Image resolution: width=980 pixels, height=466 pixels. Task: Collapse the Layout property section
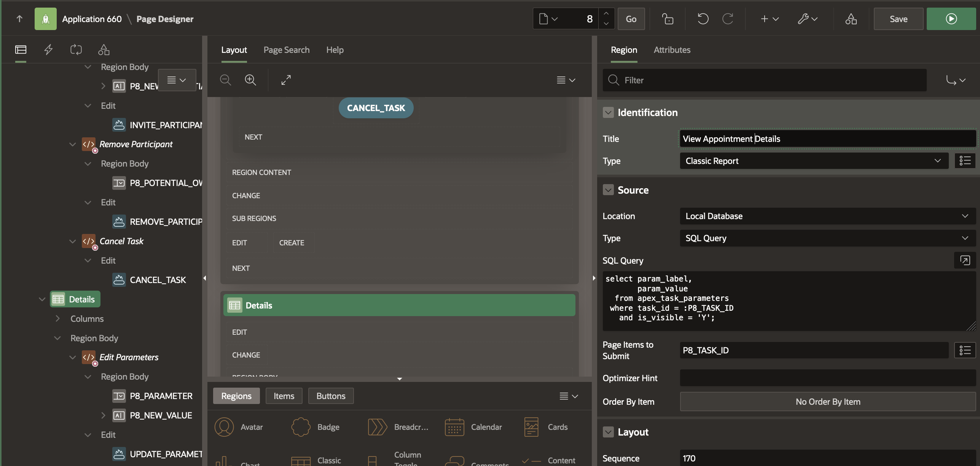tap(608, 432)
